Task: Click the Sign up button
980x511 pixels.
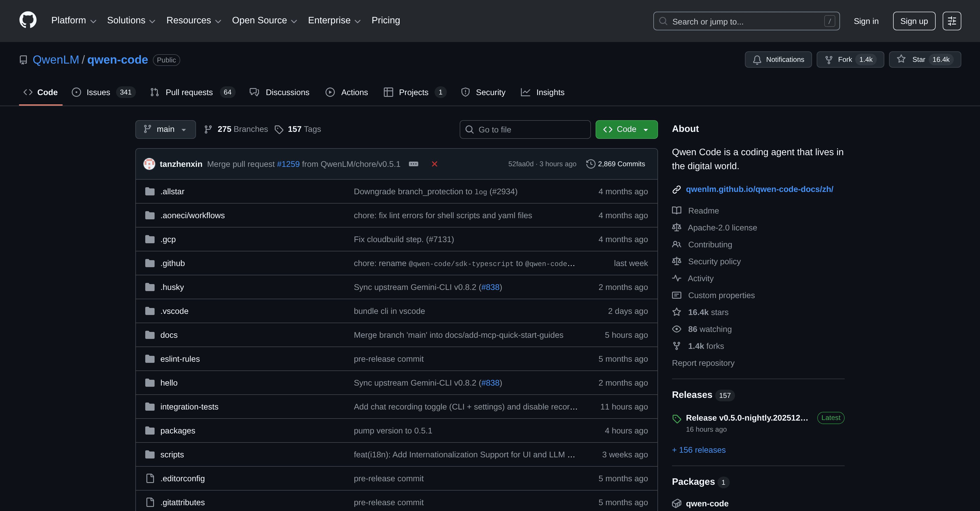Action: coord(914,21)
